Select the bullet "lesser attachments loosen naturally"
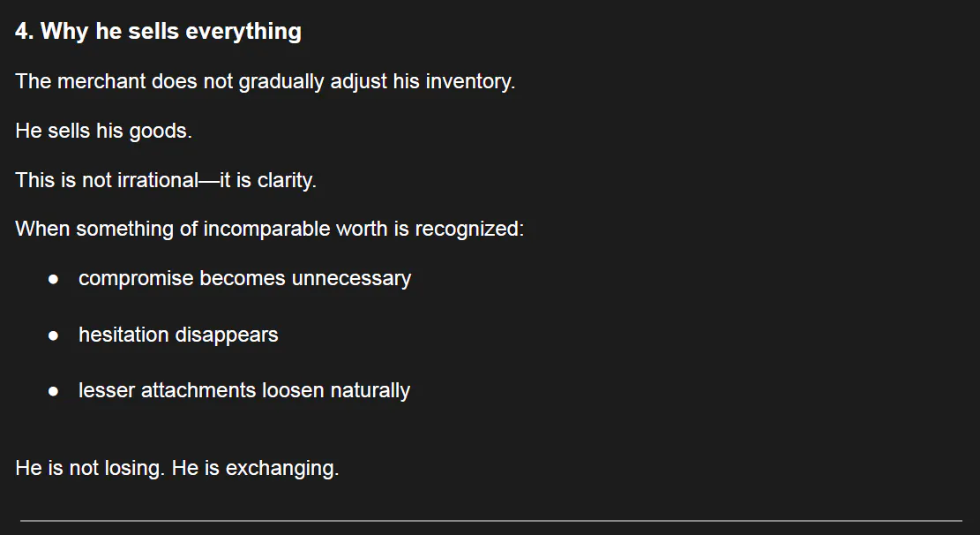The image size is (980, 535). (243, 391)
